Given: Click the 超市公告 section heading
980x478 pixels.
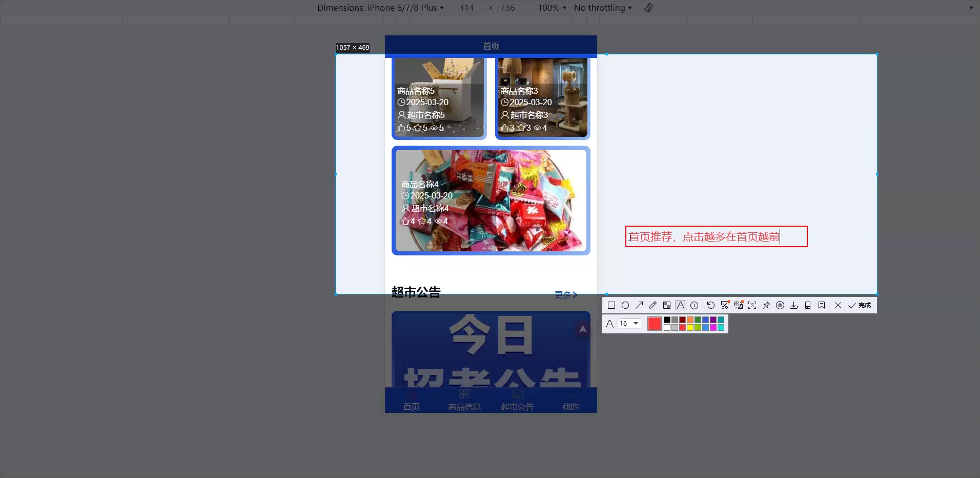Looking at the screenshot, I should click(x=416, y=292).
